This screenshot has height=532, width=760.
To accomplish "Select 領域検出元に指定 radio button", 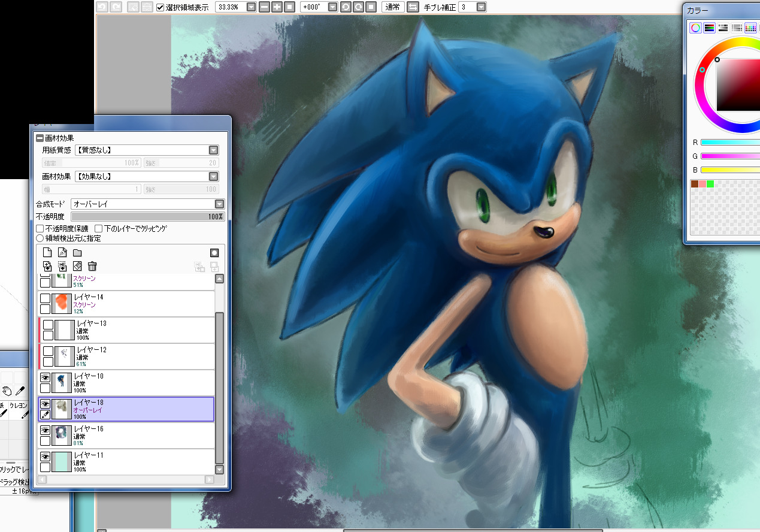I will click(40, 238).
